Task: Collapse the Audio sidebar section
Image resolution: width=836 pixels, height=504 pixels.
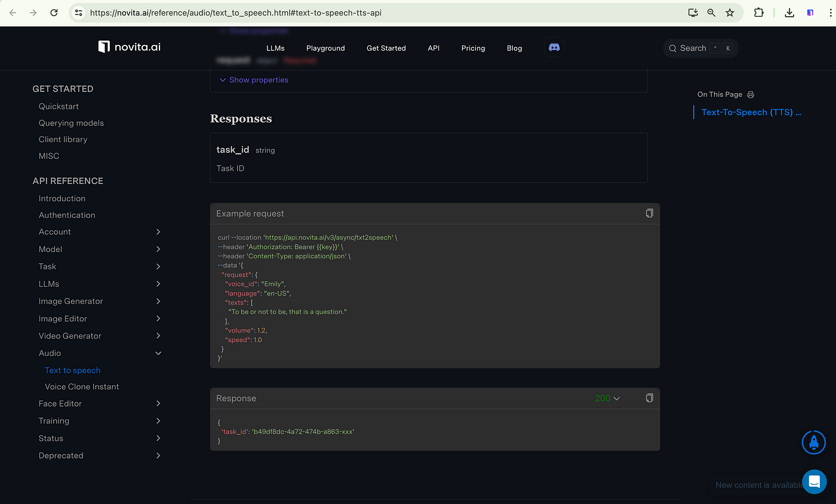Action: pyautogui.click(x=158, y=353)
